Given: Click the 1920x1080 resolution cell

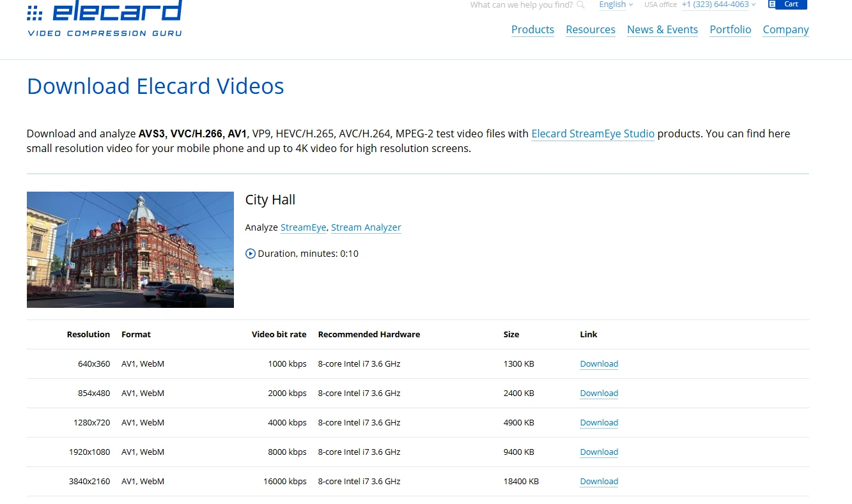Looking at the screenshot, I should 89,452.
